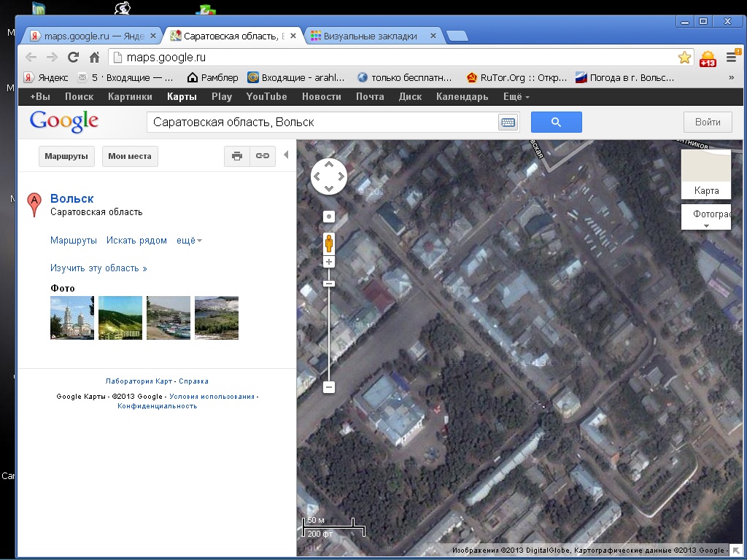Viewport: 747px width, 560px height.
Task: Open the on-screen keyboard in search box
Action: coord(508,122)
